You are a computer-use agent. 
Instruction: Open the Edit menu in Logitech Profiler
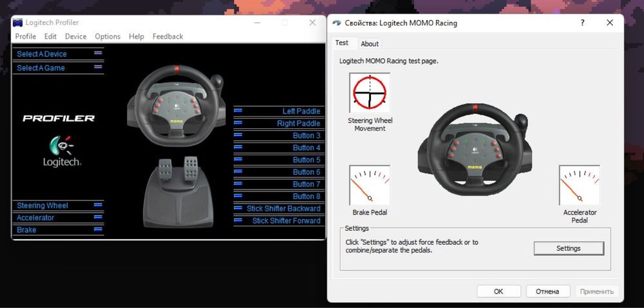(x=50, y=36)
